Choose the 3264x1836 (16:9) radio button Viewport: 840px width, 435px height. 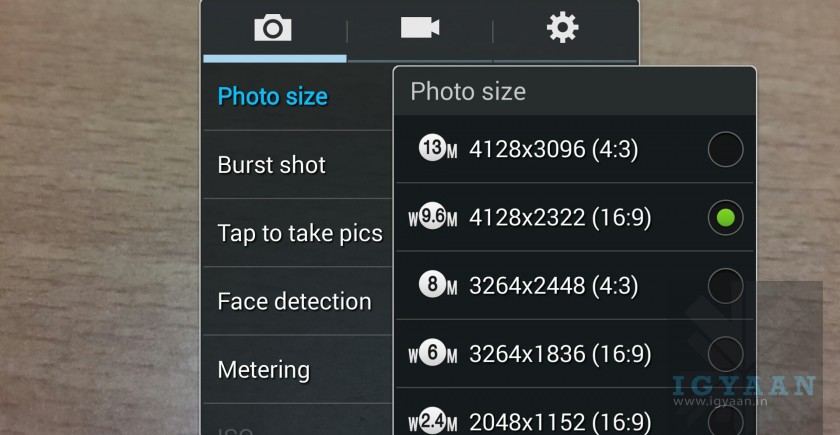coord(725,353)
